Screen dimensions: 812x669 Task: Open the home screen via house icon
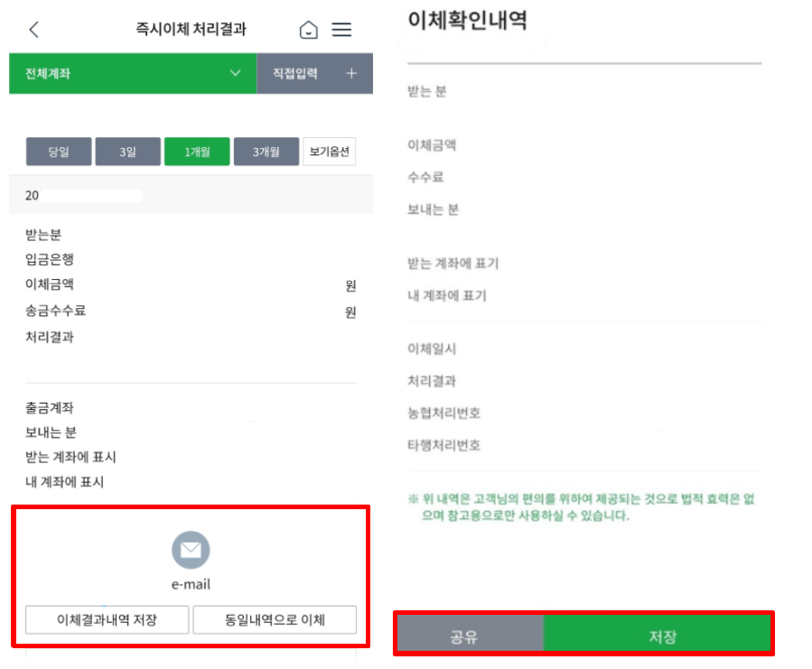click(x=308, y=29)
